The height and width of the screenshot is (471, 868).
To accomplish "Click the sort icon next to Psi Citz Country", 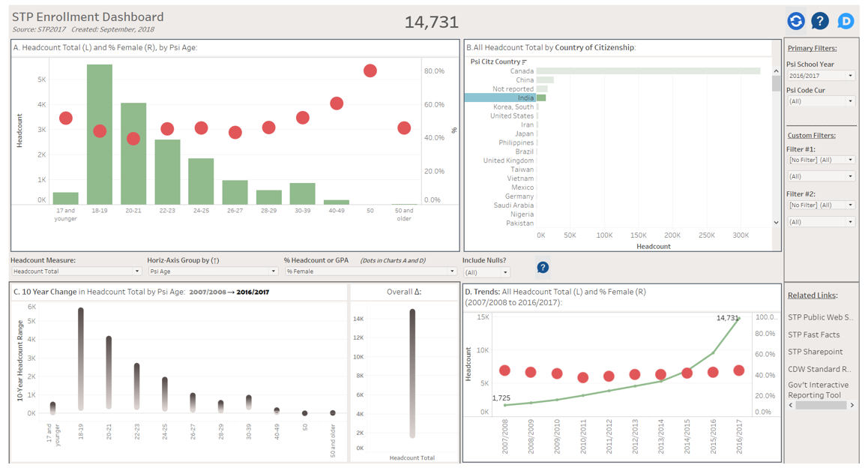I will pos(525,61).
